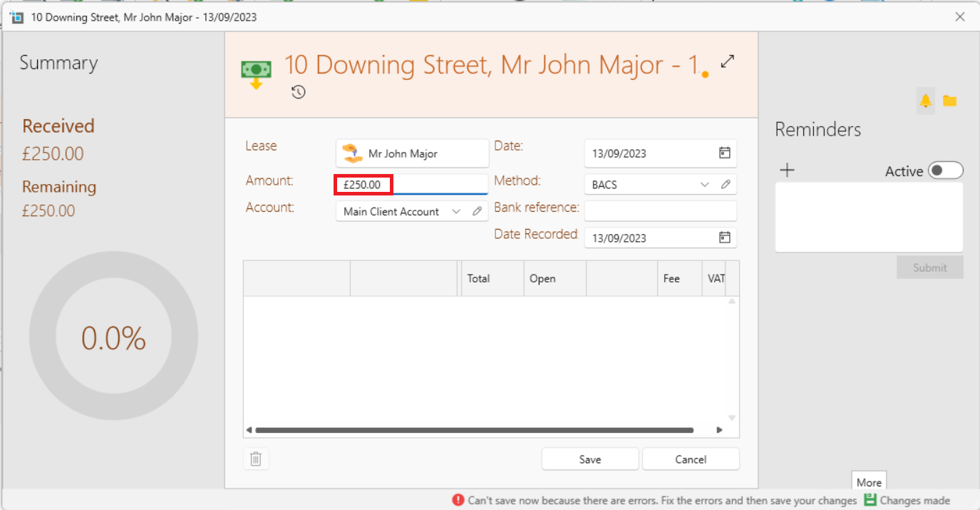The width and height of the screenshot is (980, 510).
Task: Open the history clock icon
Action: tap(299, 92)
